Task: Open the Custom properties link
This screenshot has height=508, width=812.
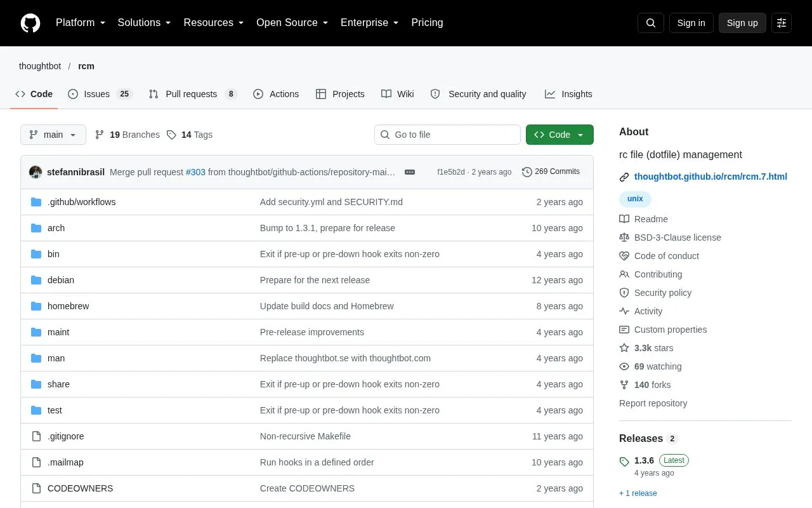Action: [671, 330]
